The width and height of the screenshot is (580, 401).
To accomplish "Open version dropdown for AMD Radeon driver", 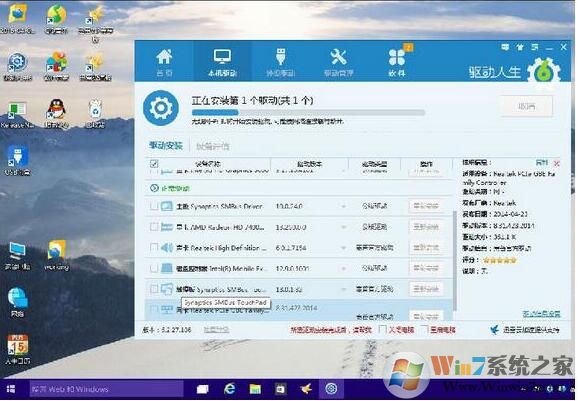I will pos(344,227).
